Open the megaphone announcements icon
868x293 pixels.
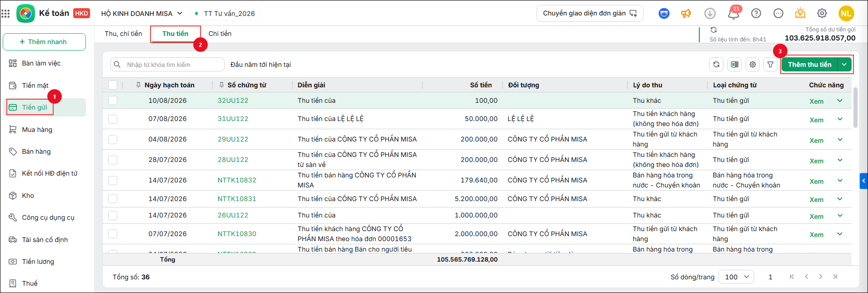coord(686,14)
